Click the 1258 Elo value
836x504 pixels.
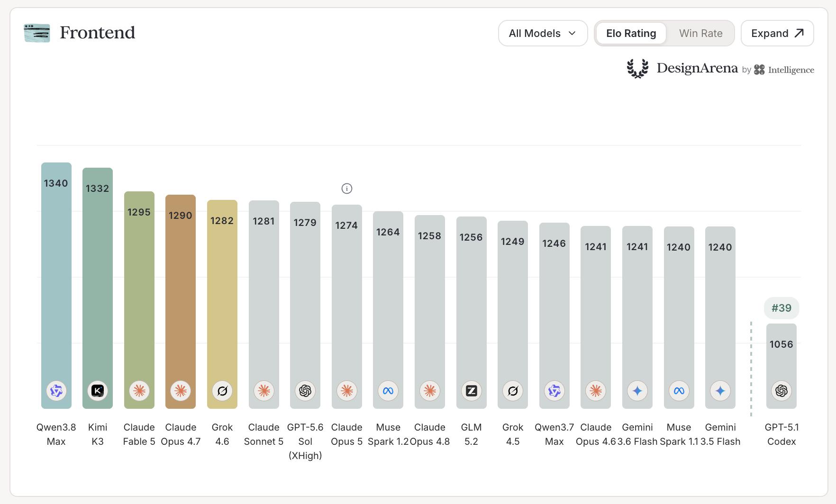[x=430, y=236]
